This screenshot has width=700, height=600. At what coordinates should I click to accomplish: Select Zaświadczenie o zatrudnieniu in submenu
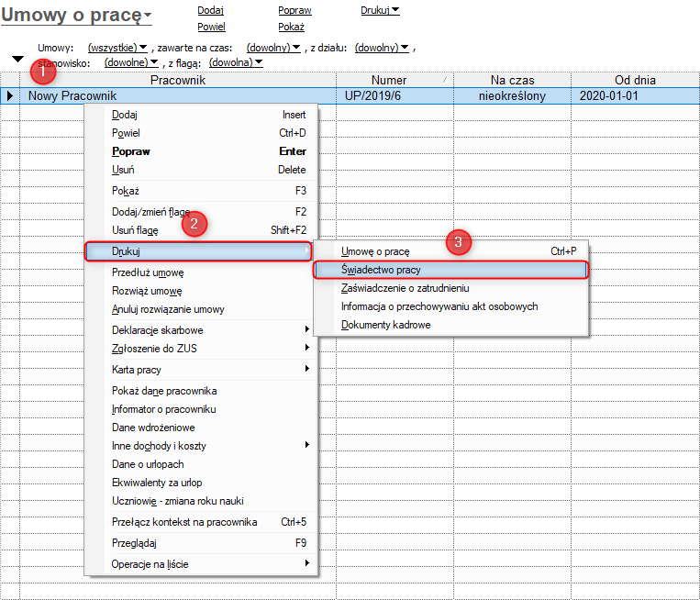click(405, 288)
